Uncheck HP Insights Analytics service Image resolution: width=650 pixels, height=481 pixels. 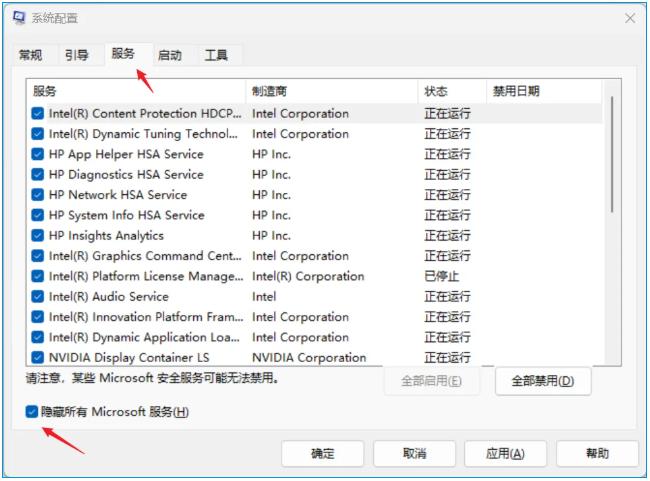click(x=38, y=236)
